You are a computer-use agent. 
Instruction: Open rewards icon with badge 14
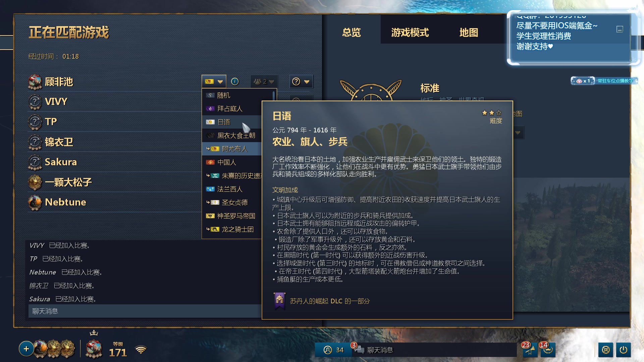click(x=548, y=350)
